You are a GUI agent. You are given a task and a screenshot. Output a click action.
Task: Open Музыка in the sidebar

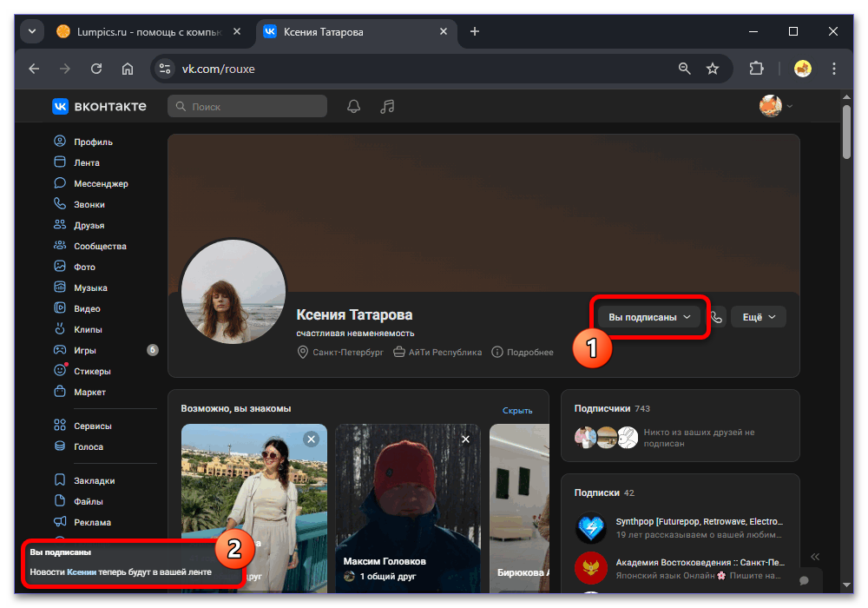click(x=81, y=288)
